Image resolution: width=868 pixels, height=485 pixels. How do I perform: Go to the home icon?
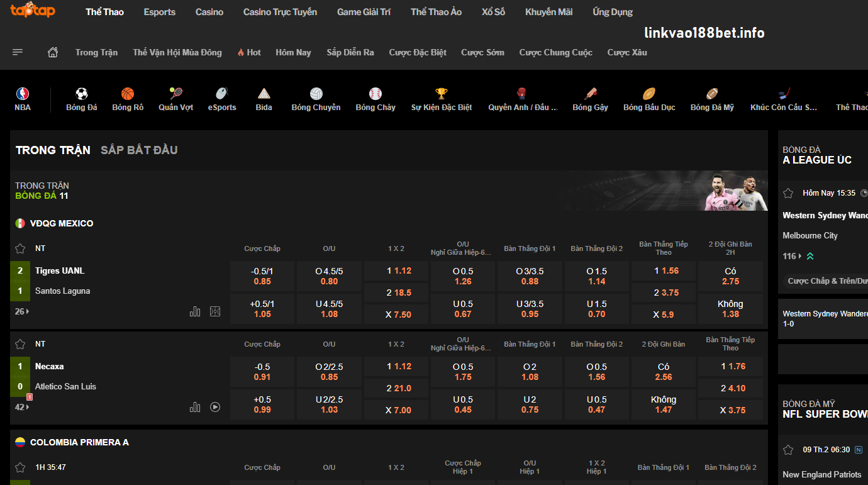point(53,52)
